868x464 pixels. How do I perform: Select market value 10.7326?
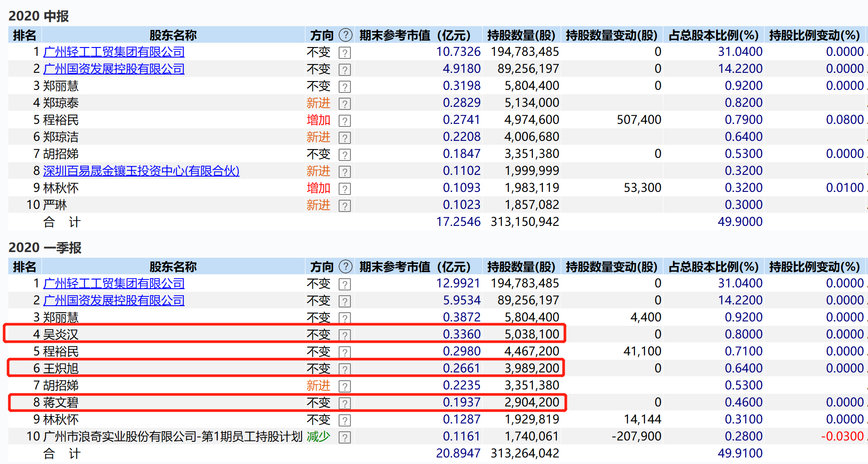pyautogui.click(x=458, y=52)
